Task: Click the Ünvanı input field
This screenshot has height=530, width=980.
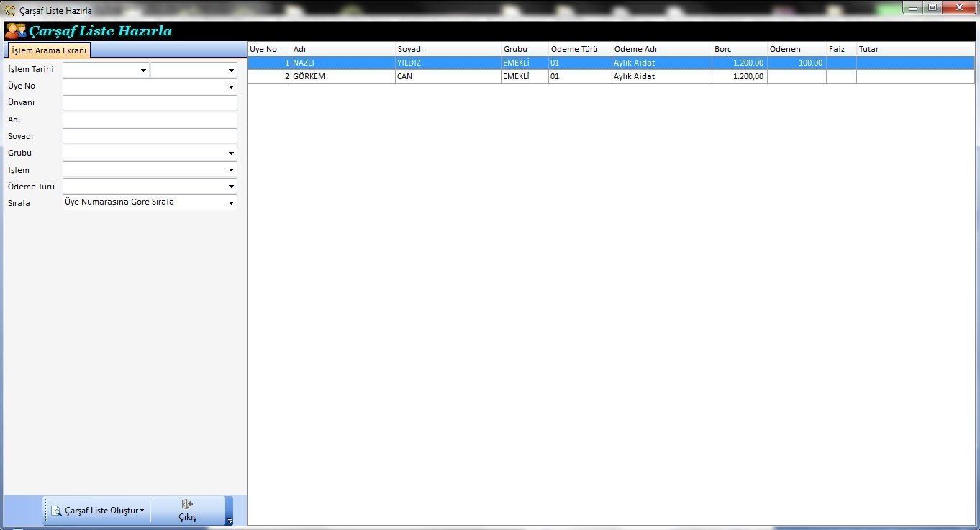Action: pos(150,103)
